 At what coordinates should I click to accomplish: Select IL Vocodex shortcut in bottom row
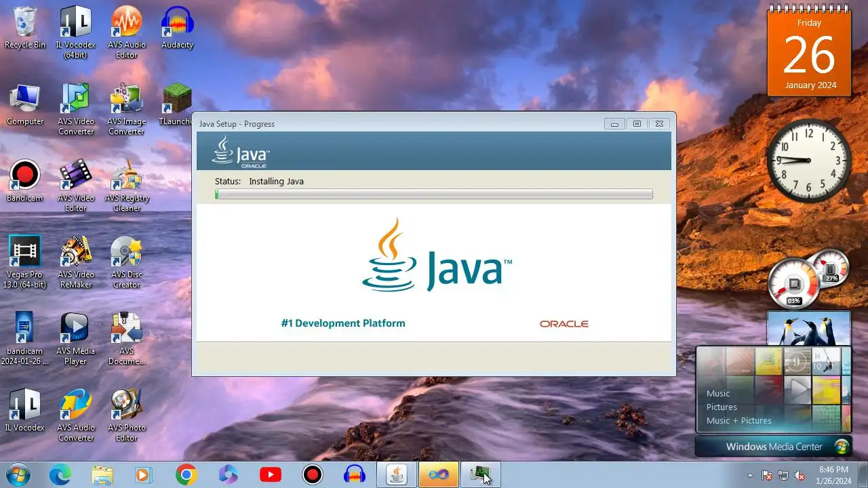point(25,411)
